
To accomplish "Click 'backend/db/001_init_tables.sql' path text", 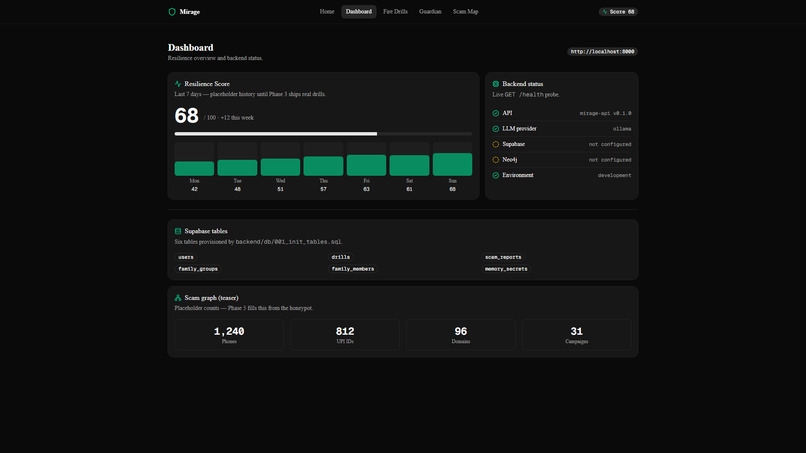I will coord(288,242).
